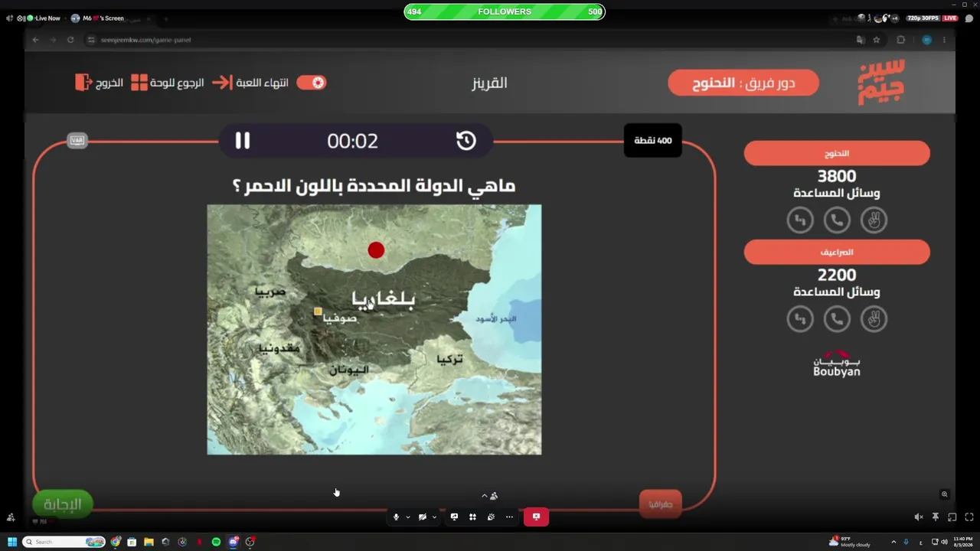Viewport: 980px width, 551px height.
Task: Click the Boubyan sponsor logo
Action: coord(837,364)
